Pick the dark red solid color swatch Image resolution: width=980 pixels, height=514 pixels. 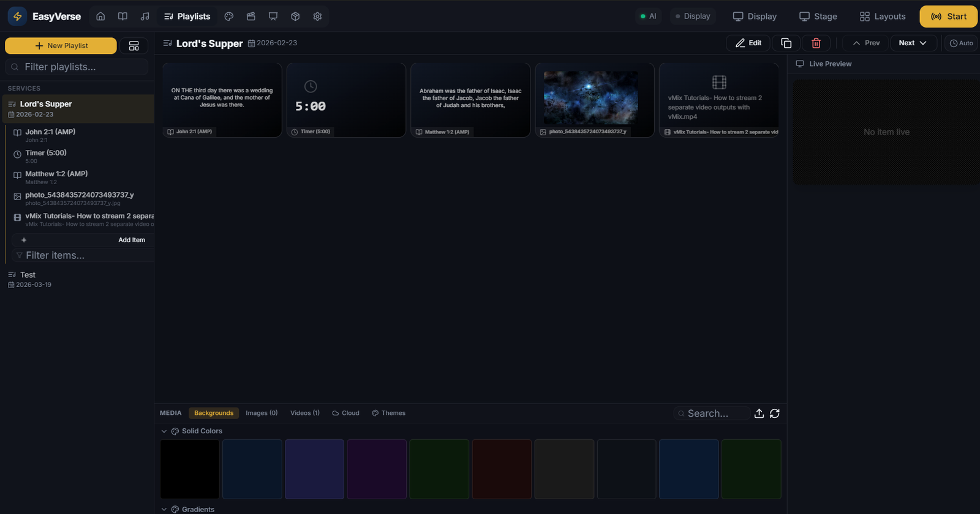(x=502, y=469)
